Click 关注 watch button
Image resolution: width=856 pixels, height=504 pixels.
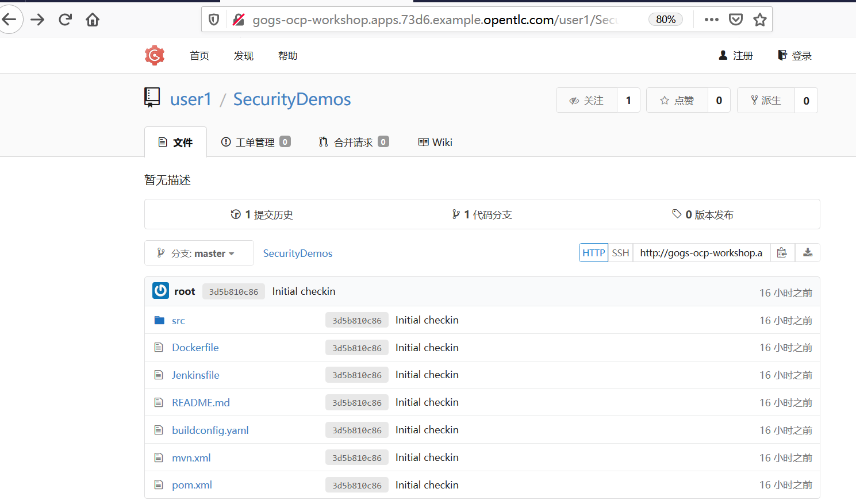pyautogui.click(x=586, y=101)
